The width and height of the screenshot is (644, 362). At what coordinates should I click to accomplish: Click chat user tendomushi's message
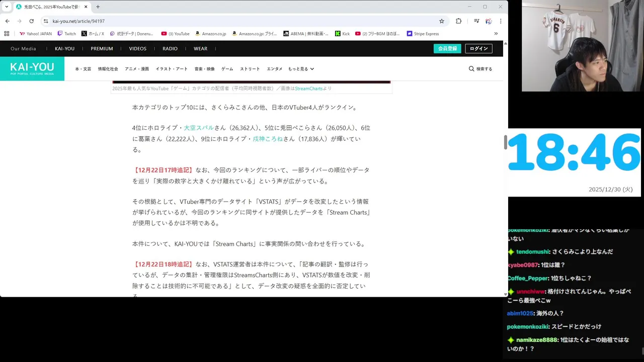click(560, 252)
